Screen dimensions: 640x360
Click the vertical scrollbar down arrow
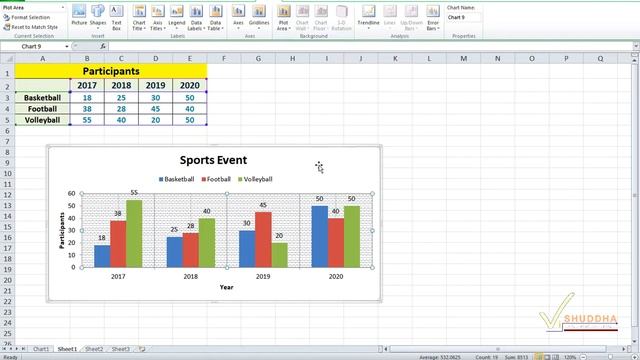(635, 341)
